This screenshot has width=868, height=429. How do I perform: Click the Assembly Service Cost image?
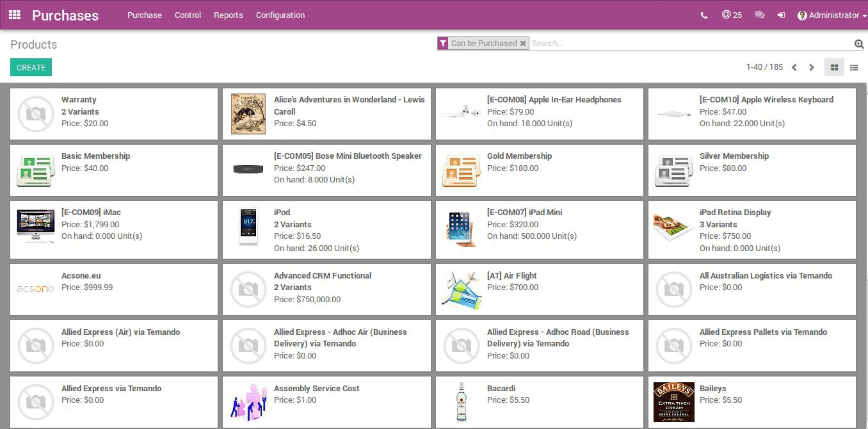(x=248, y=402)
